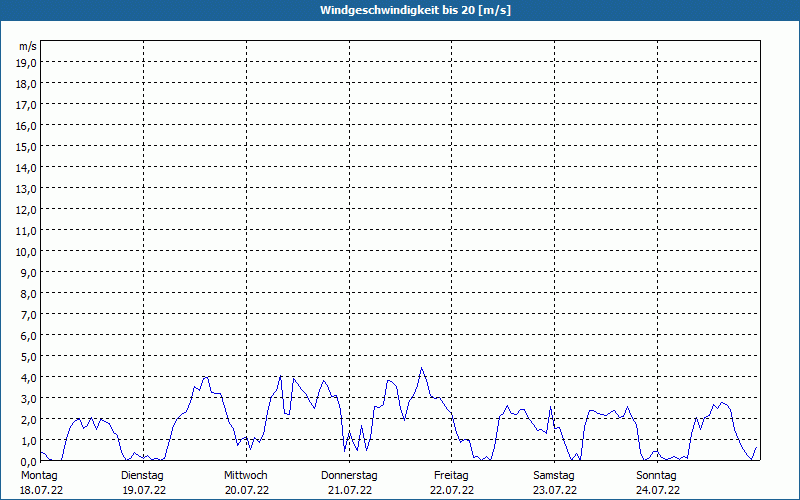Click the 5,0 y-axis label
Screen dimensions: 800x500
[x=27, y=356]
